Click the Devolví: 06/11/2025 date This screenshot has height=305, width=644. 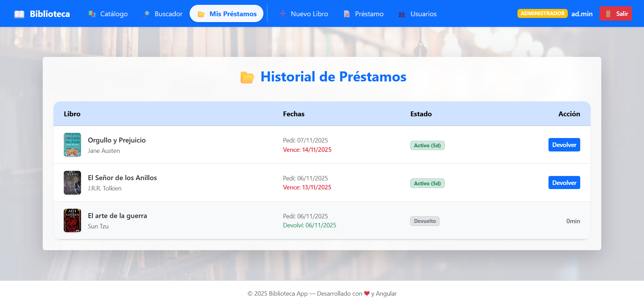point(310,225)
